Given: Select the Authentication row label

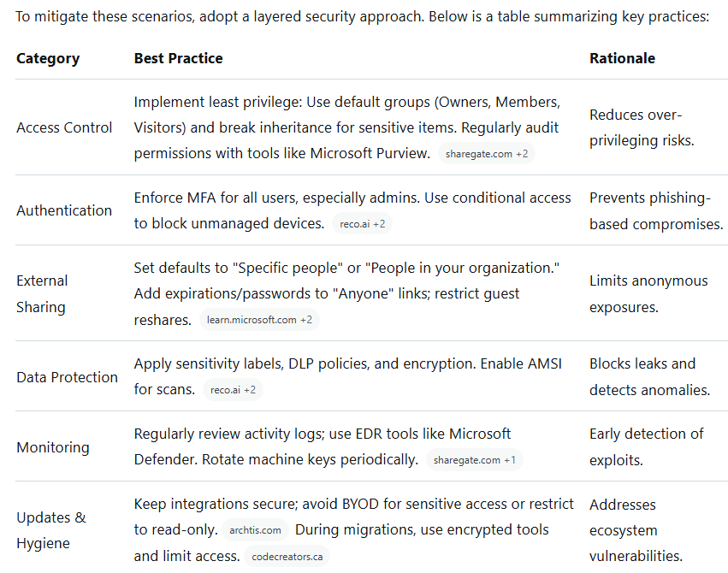Looking at the screenshot, I should click(64, 210).
